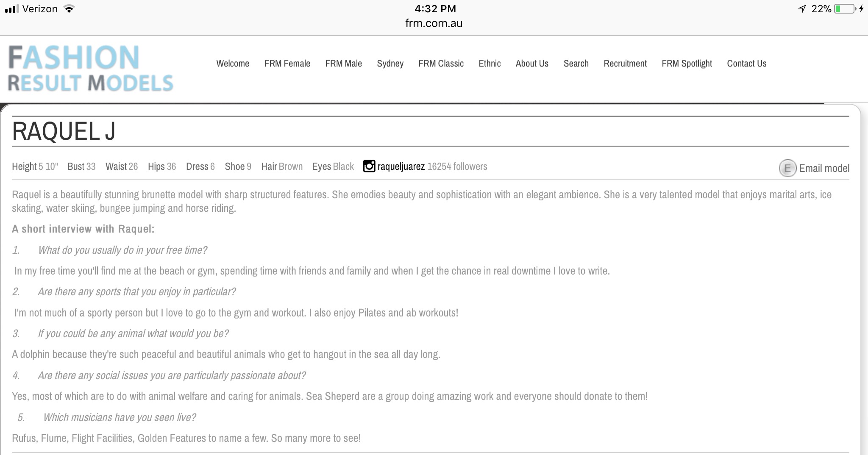This screenshot has width=868, height=455.
Task: Tap the frm.com.au address bar
Action: pyautogui.click(x=434, y=23)
